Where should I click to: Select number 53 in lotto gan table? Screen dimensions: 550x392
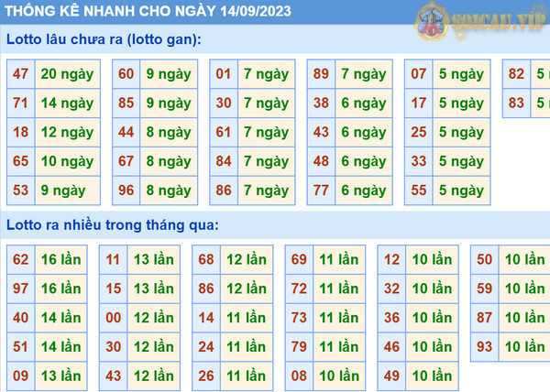pyautogui.click(x=21, y=191)
